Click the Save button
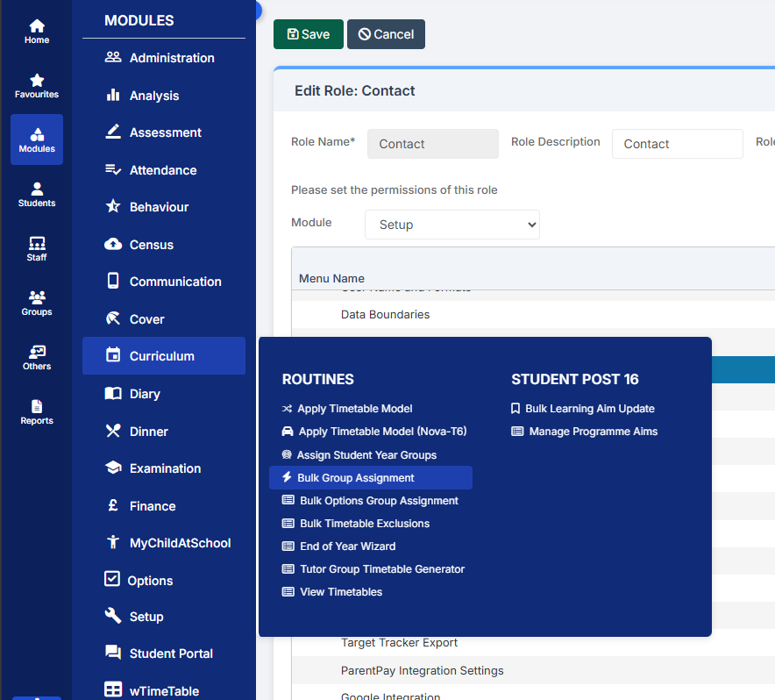The width and height of the screenshot is (775, 700). [x=308, y=33]
